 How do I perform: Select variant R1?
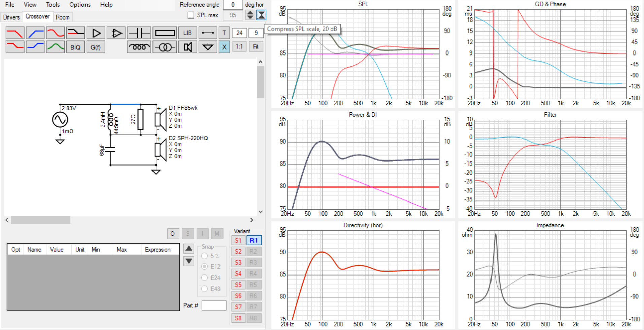tap(254, 240)
